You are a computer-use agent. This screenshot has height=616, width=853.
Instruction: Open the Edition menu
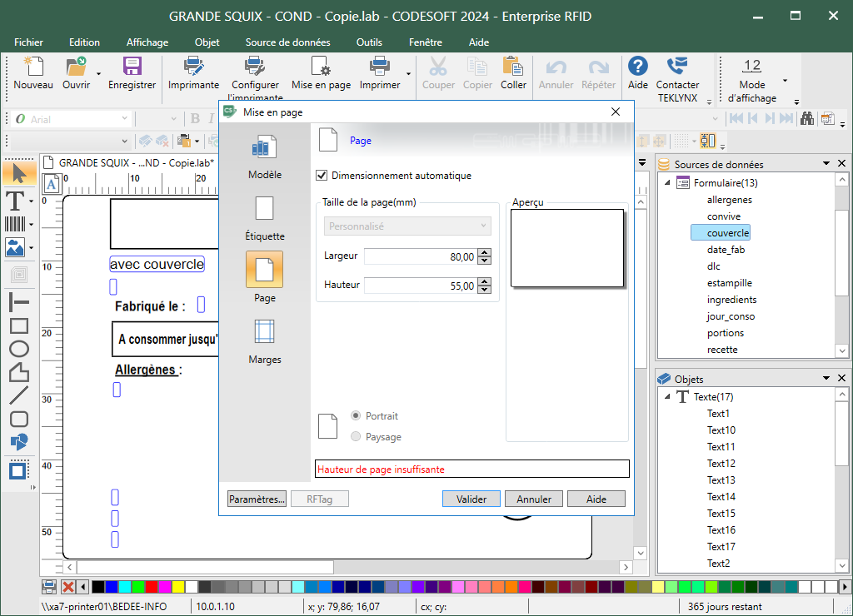tap(84, 42)
